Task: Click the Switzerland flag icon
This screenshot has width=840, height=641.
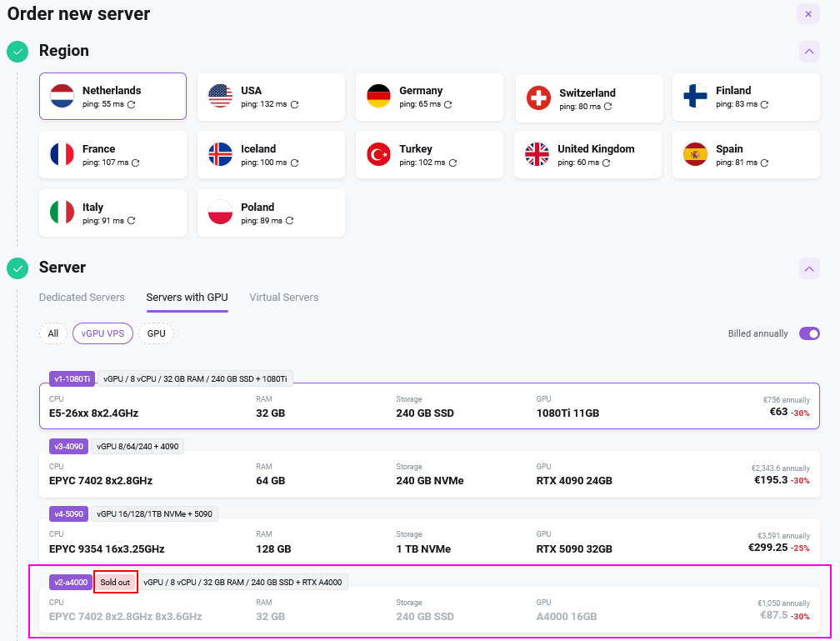Action: [x=538, y=98]
